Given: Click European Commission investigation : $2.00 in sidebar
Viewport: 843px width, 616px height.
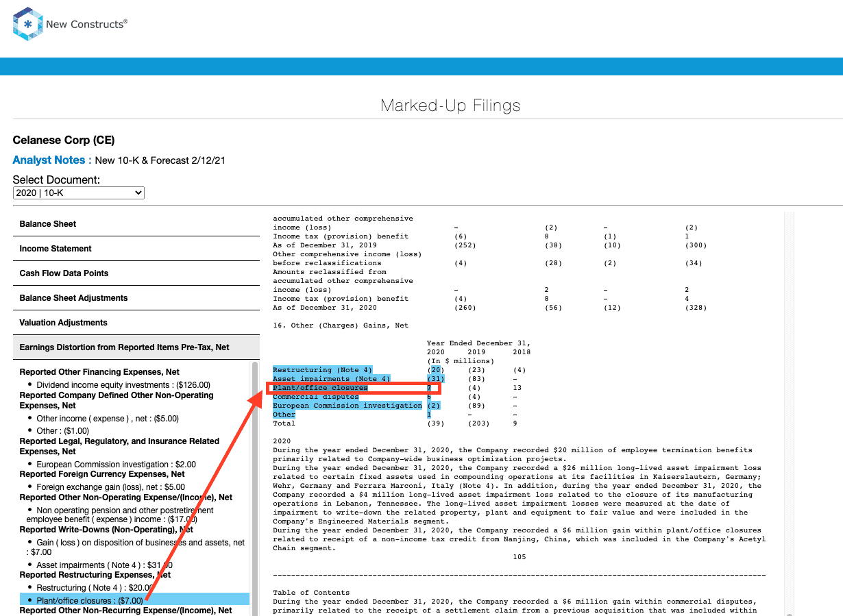Looking at the screenshot, I should 116,465.
